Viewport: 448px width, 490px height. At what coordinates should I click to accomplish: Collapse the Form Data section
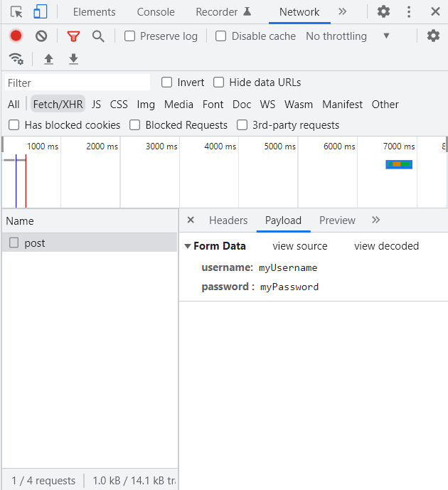[x=188, y=246]
